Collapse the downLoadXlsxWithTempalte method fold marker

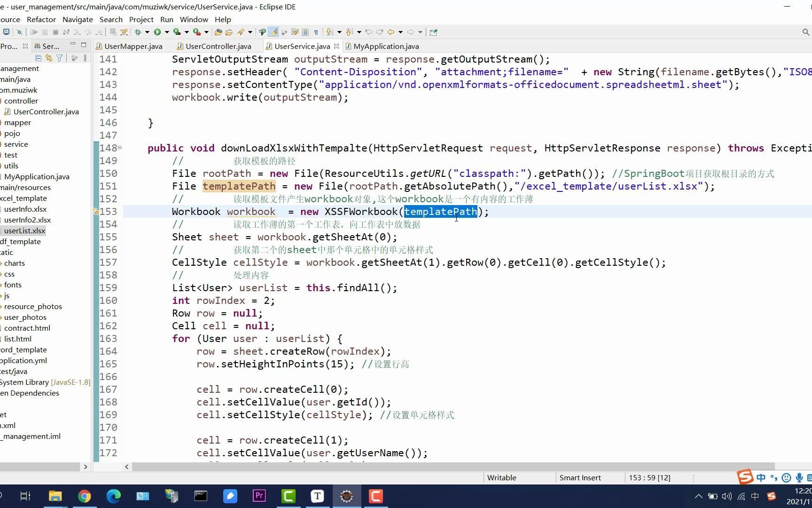(119, 148)
